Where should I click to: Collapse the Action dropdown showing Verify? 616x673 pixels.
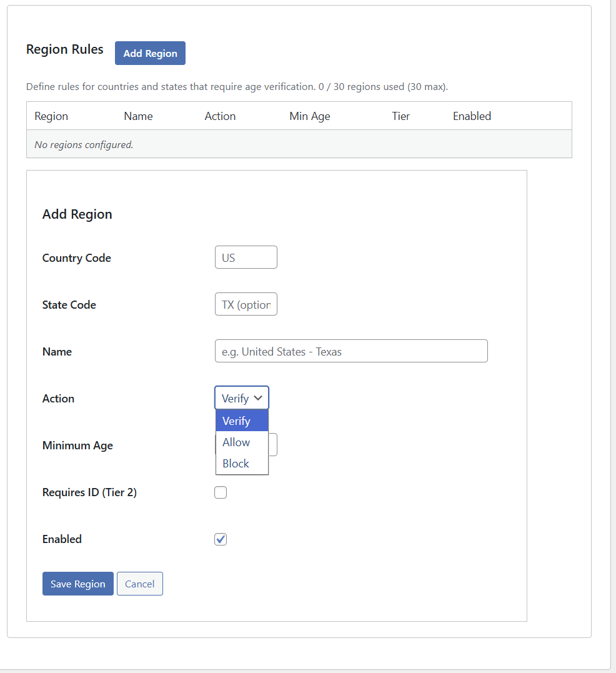pos(242,398)
